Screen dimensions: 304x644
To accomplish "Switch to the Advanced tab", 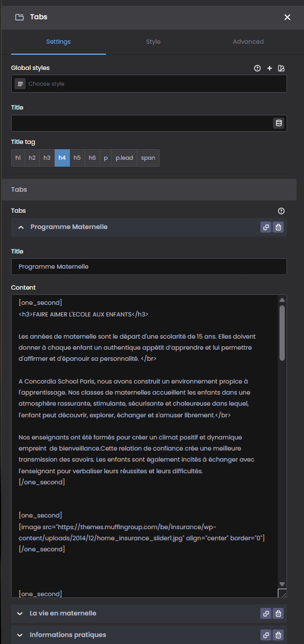I will coord(248,42).
